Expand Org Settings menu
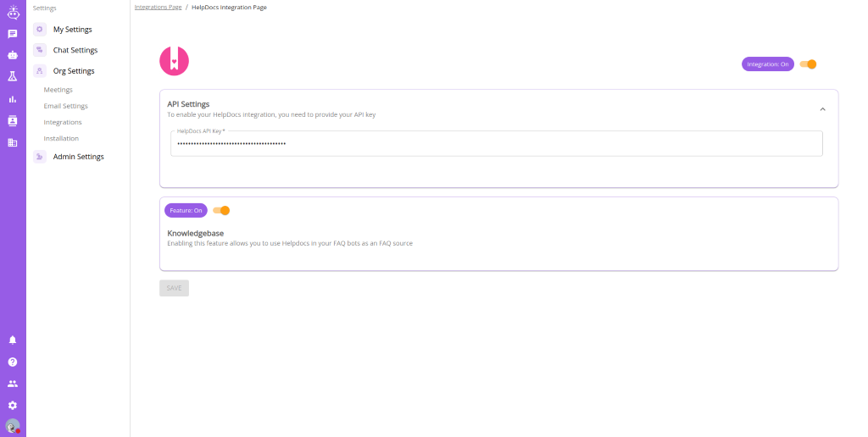Viewport: 868px width, 437px height. click(x=74, y=71)
